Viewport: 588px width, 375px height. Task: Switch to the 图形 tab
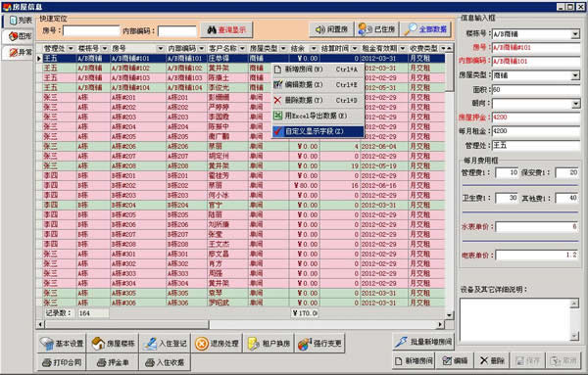19,36
